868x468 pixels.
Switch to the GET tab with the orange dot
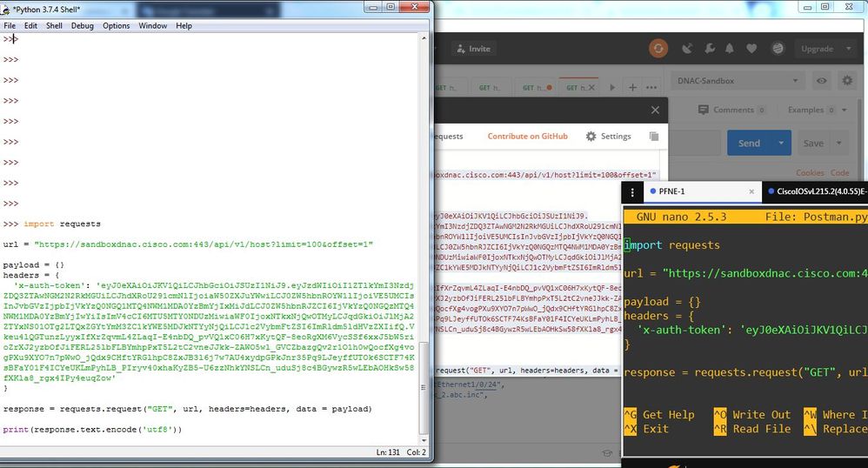537,88
